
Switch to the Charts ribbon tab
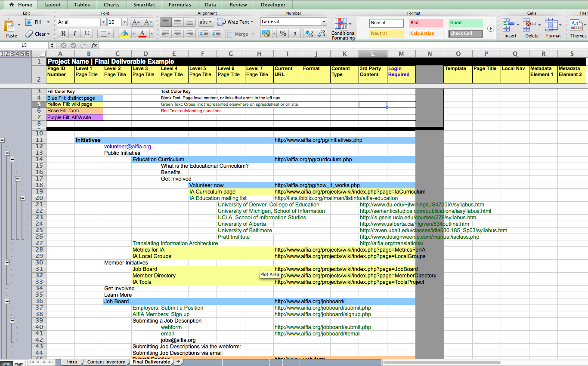(x=111, y=5)
